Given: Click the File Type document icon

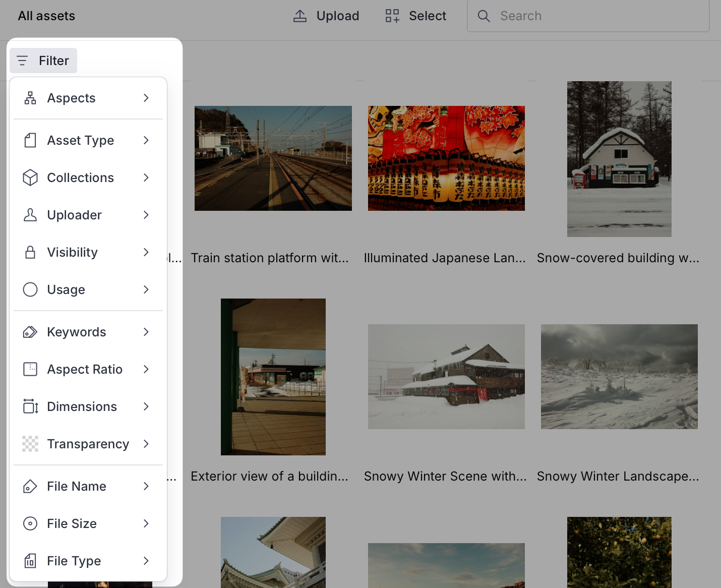Looking at the screenshot, I should (30, 561).
